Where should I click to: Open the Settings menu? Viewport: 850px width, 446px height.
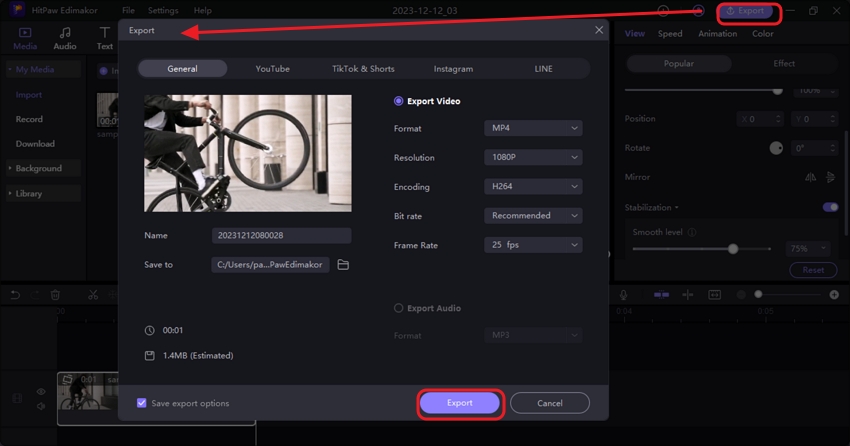point(163,10)
